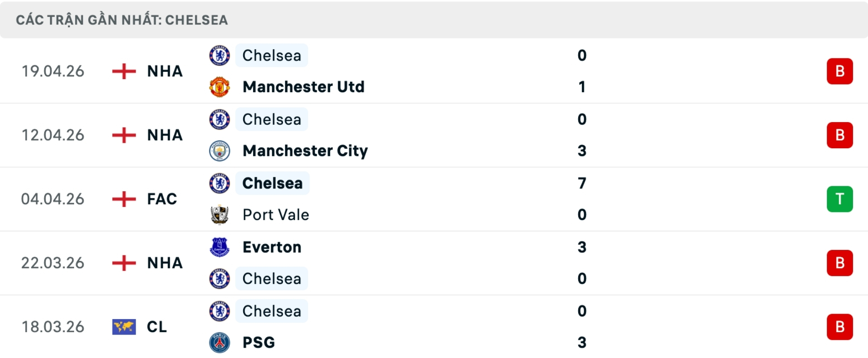Click the 22.03.26 match date
The image size is (868, 358).
tap(53, 263)
